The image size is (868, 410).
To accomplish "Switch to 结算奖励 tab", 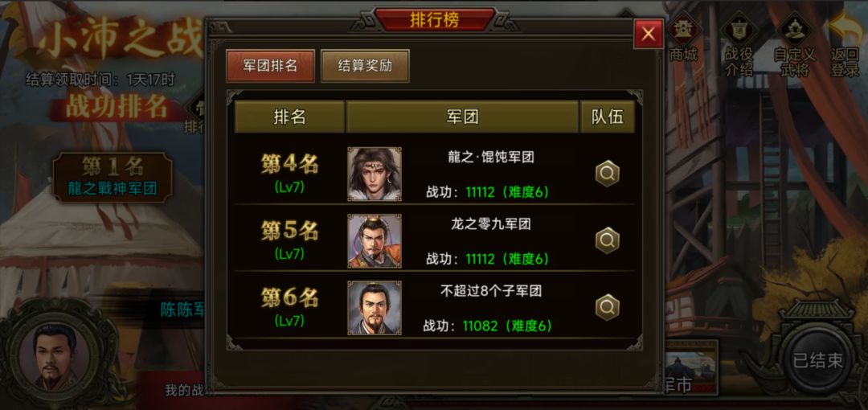I will click(365, 65).
